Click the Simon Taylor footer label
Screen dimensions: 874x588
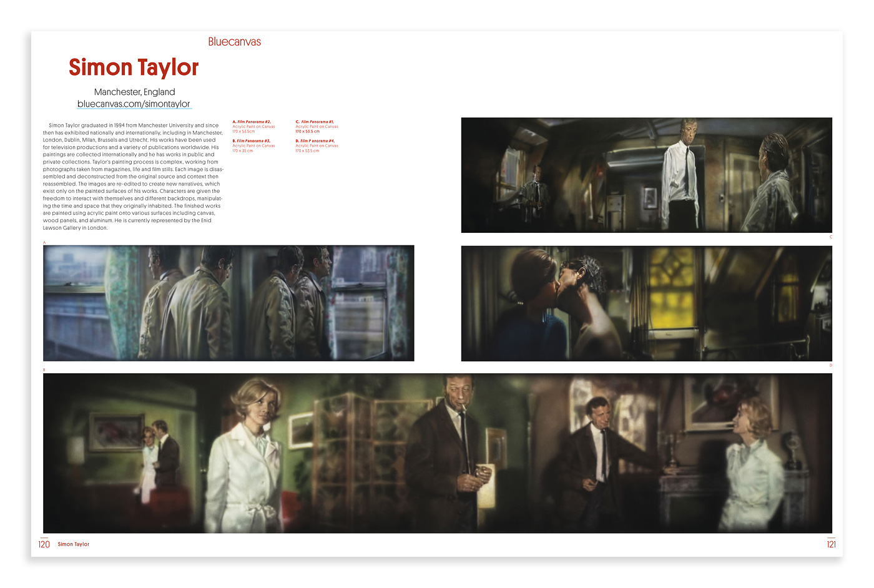74,544
